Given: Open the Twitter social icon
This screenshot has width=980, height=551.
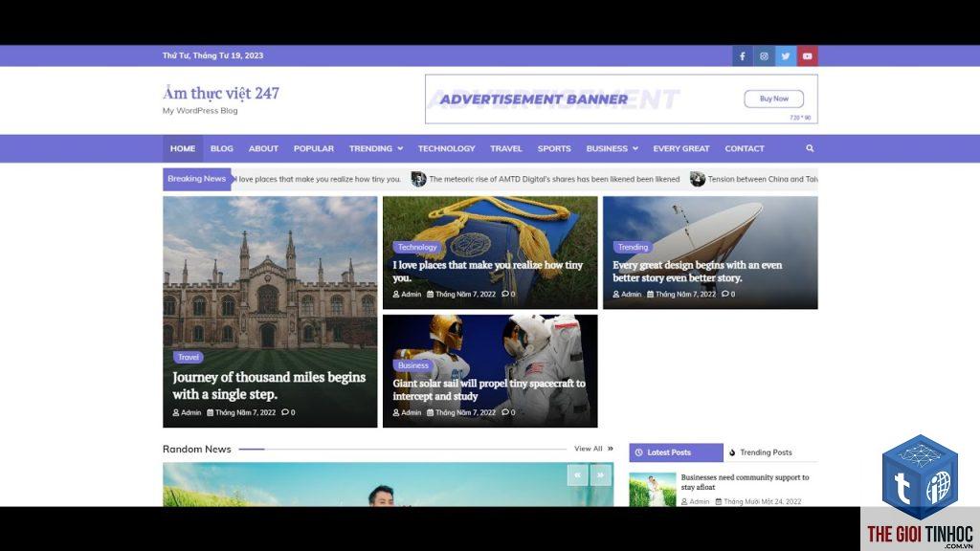Looking at the screenshot, I should [x=786, y=55].
